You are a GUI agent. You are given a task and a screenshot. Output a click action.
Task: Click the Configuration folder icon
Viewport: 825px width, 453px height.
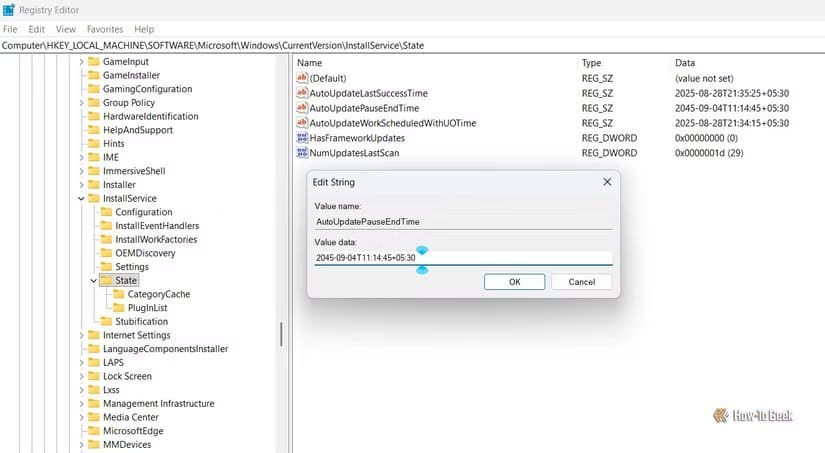click(106, 212)
